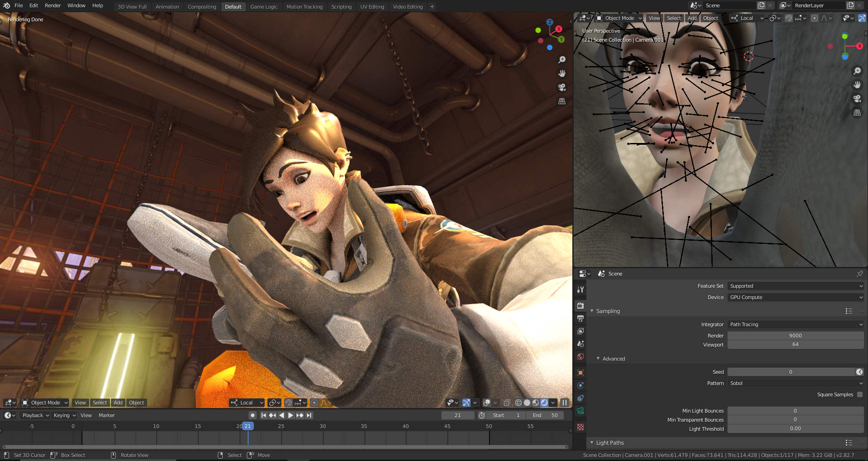Open the World properties tab

580,356
